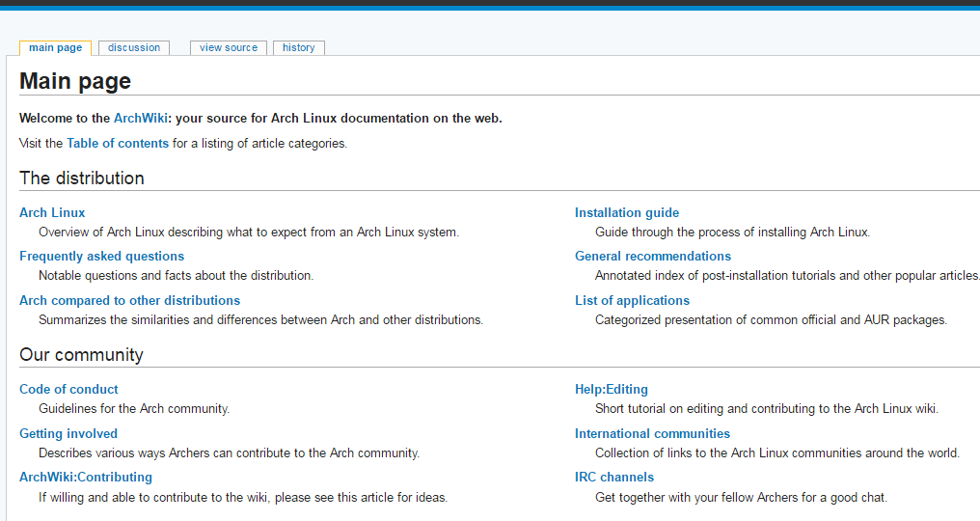Open the IRC channels link
Viewport: 980px width, 521px height.
(614, 477)
